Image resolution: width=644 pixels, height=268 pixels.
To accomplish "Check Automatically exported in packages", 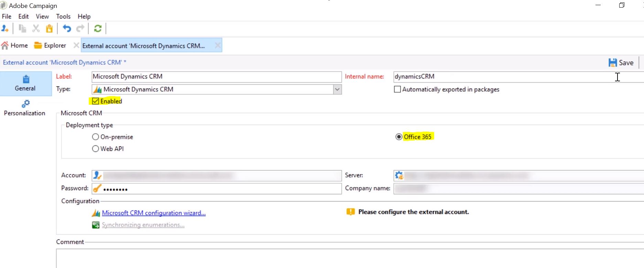I will click(397, 90).
